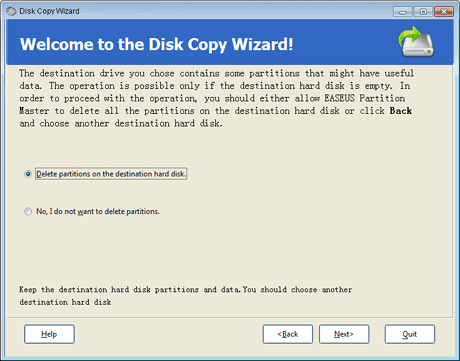Image resolution: width=460 pixels, height=361 pixels.
Task: Open Help for the wizard
Action: click(x=49, y=334)
